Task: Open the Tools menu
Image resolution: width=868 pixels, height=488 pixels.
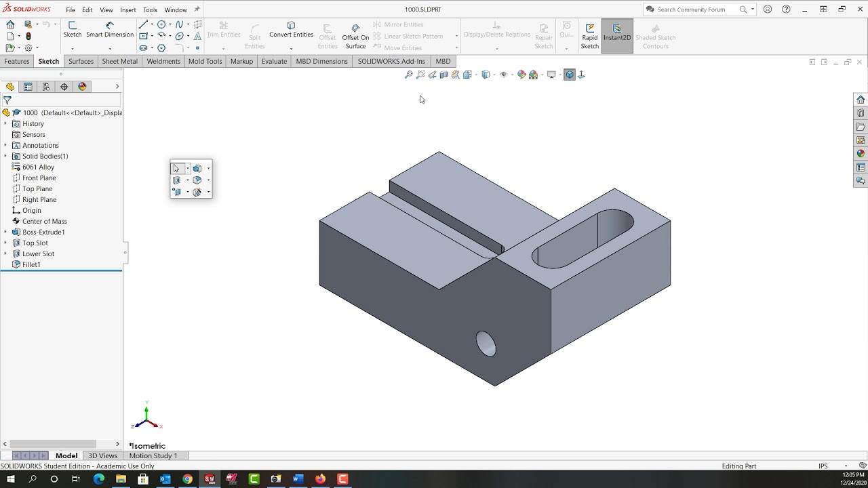Action: [x=151, y=10]
